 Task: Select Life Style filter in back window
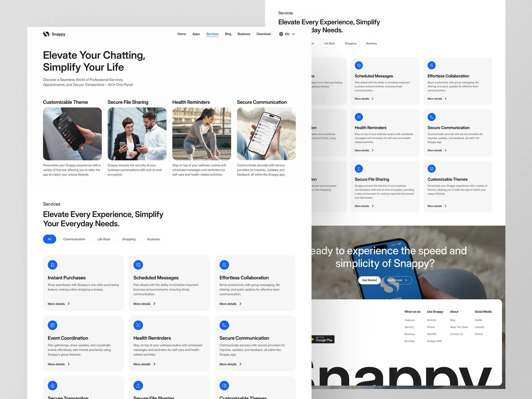[329, 43]
